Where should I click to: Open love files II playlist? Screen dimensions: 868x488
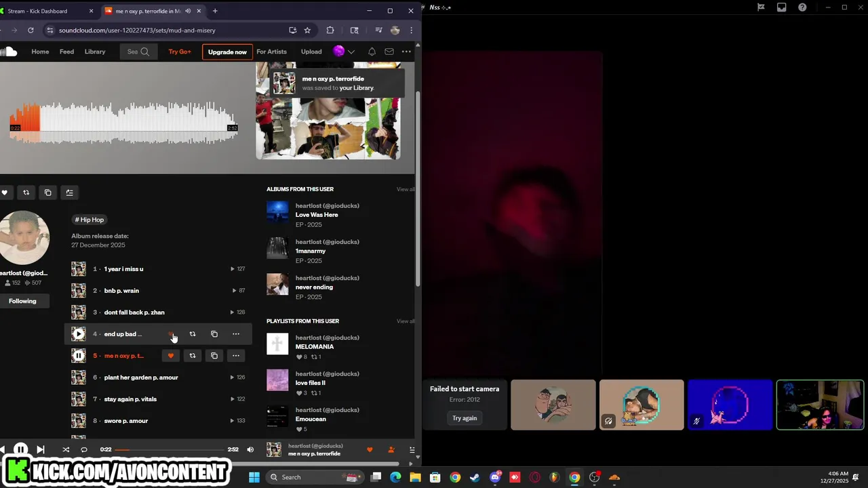pyautogui.click(x=311, y=383)
